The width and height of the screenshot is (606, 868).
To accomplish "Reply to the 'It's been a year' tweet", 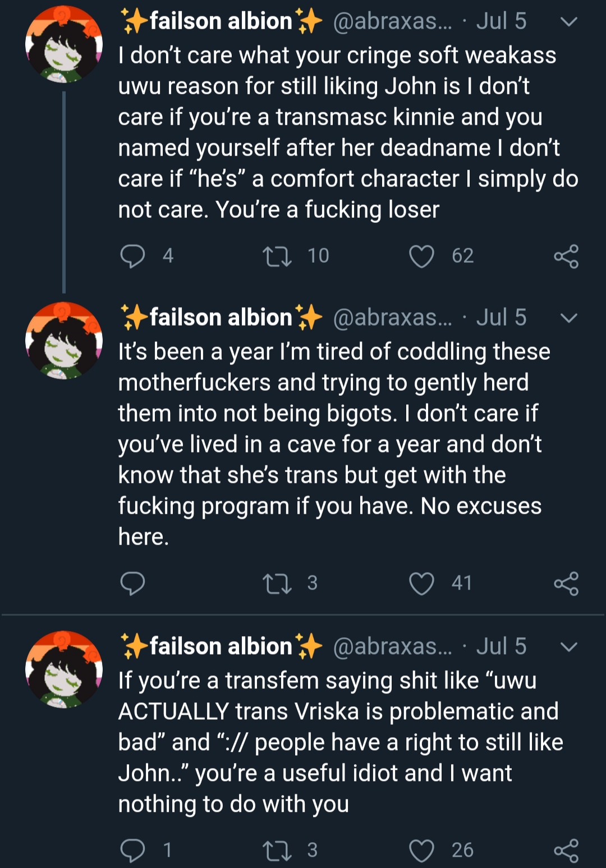I will point(133,583).
